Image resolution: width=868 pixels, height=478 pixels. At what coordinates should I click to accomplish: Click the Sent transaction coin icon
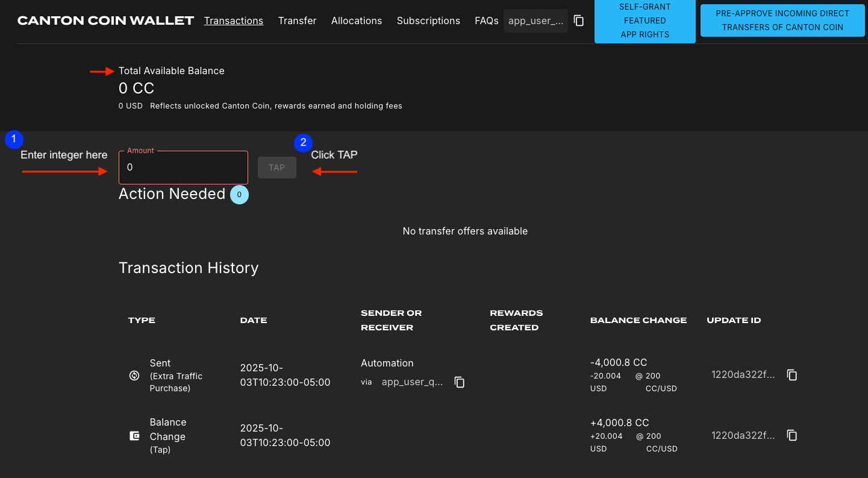134,376
